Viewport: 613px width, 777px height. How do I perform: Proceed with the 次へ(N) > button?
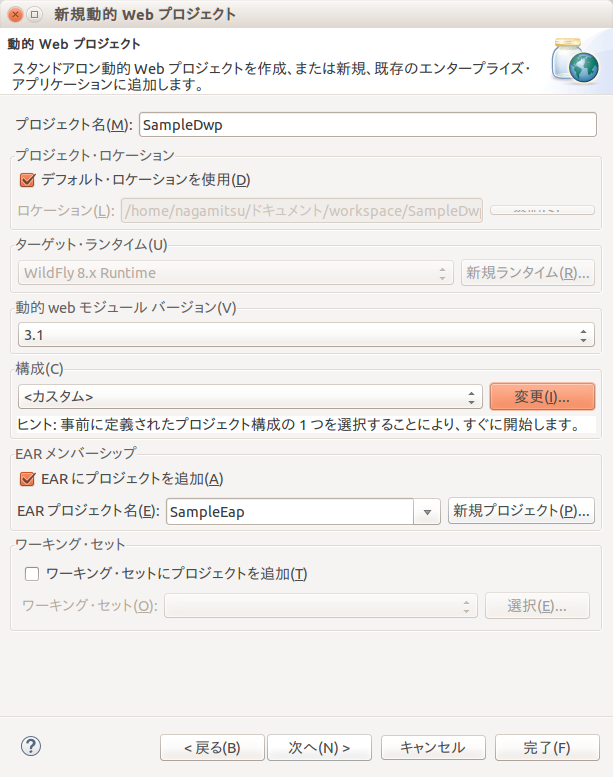[x=319, y=747]
